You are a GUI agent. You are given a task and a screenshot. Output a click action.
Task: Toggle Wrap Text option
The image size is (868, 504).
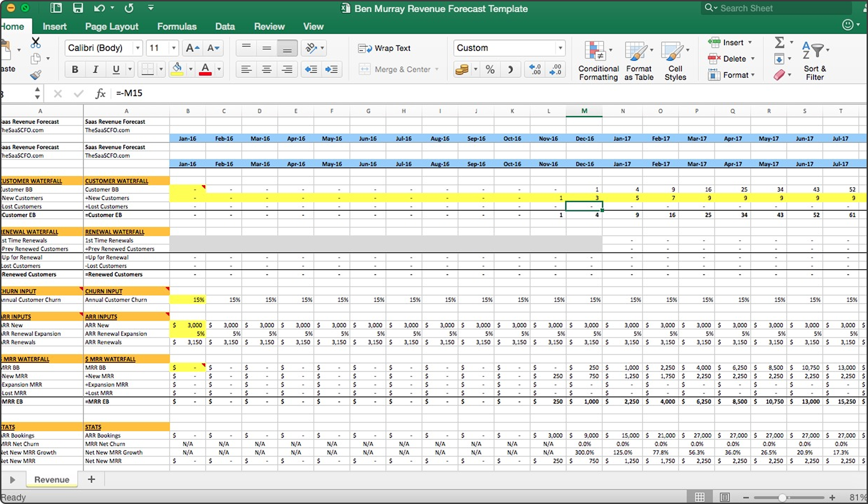click(385, 48)
